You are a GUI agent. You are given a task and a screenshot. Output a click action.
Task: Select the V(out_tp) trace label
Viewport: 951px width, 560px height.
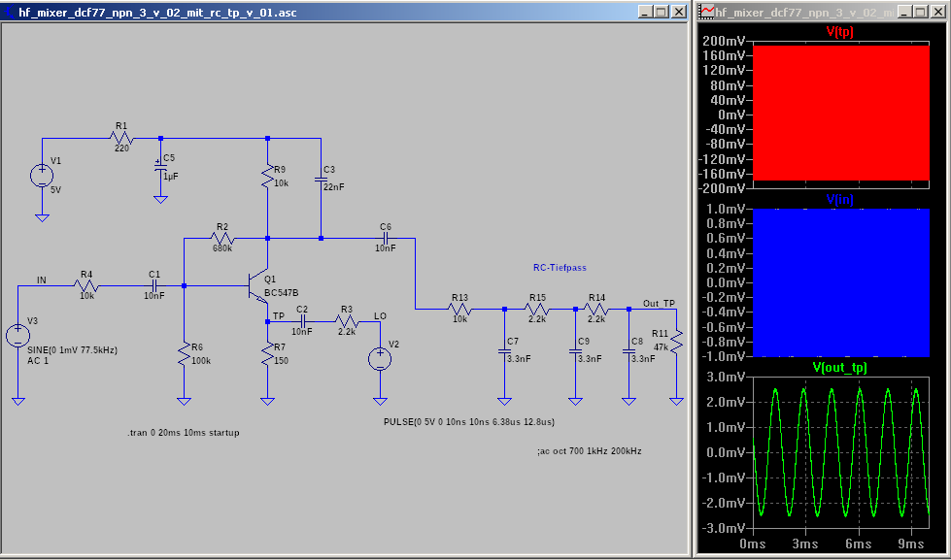(x=838, y=367)
